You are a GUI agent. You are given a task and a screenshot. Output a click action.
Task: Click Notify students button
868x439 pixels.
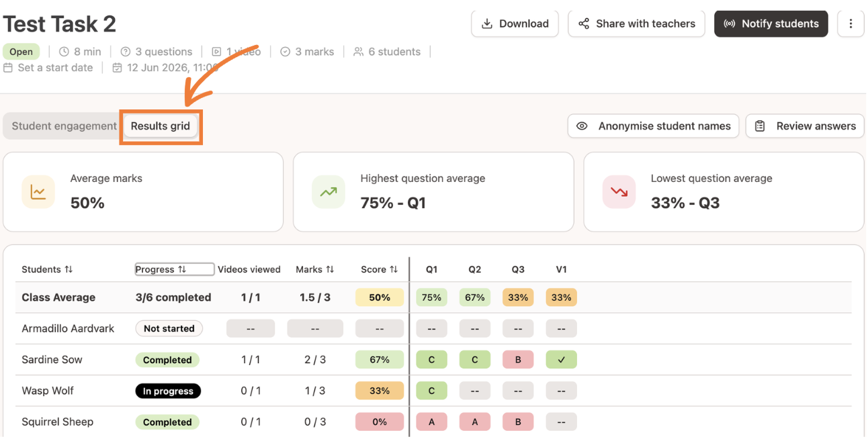tap(771, 23)
